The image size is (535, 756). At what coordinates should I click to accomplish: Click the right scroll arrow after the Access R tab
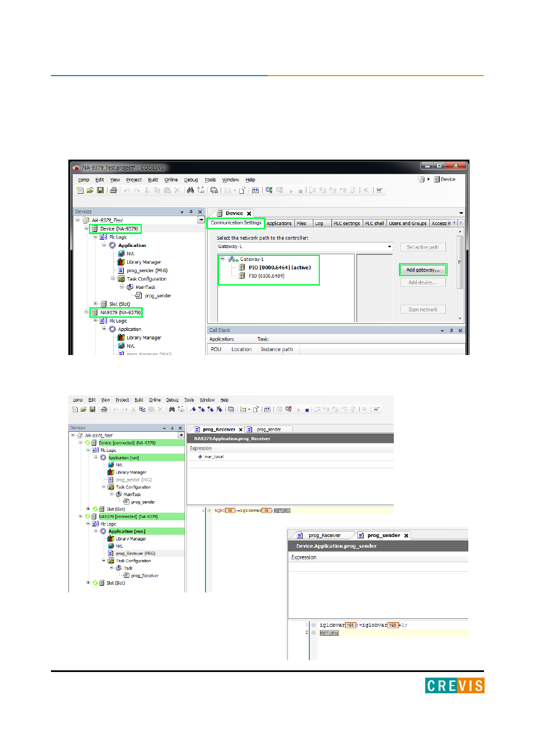pos(461,223)
